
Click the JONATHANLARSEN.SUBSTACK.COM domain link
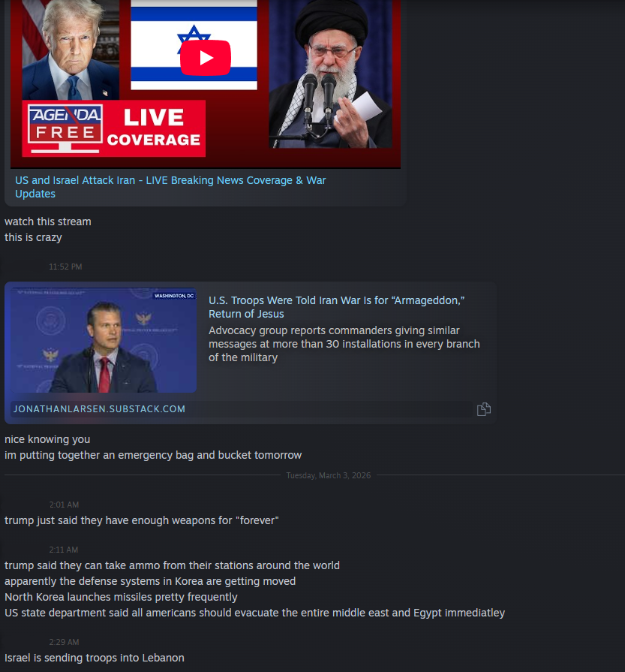coord(99,409)
